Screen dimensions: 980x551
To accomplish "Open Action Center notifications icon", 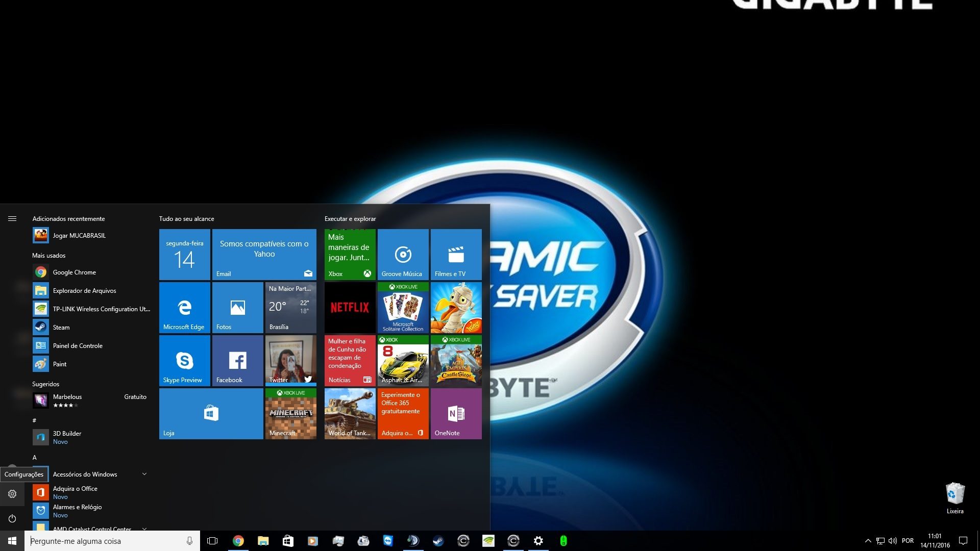I will [x=963, y=541].
